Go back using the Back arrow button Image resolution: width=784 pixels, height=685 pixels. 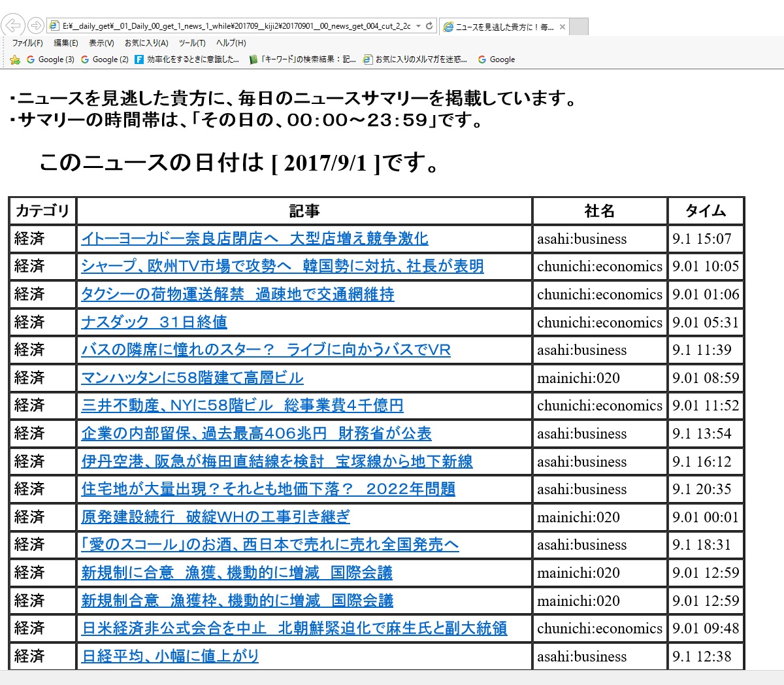pos(13,25)
